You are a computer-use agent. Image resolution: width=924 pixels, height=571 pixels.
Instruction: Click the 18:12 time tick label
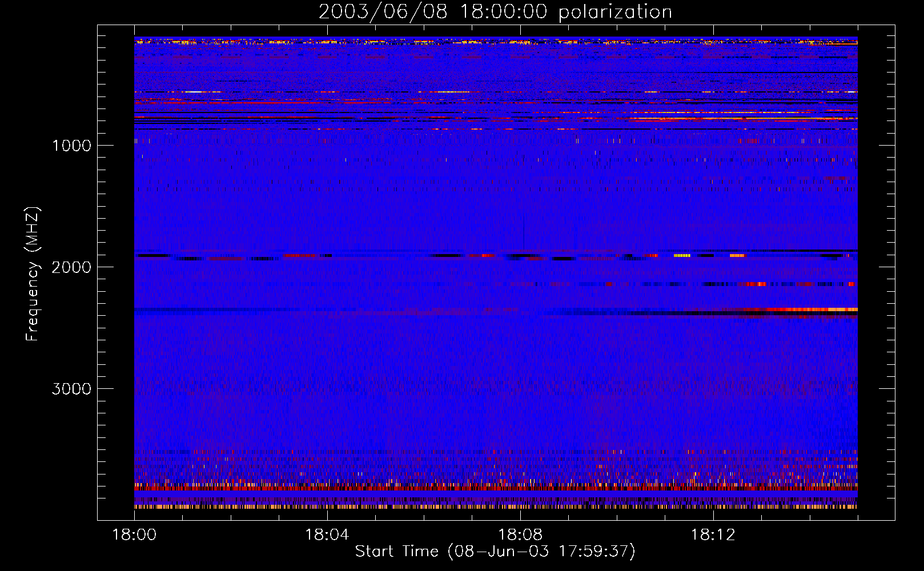tap(713, 535)
